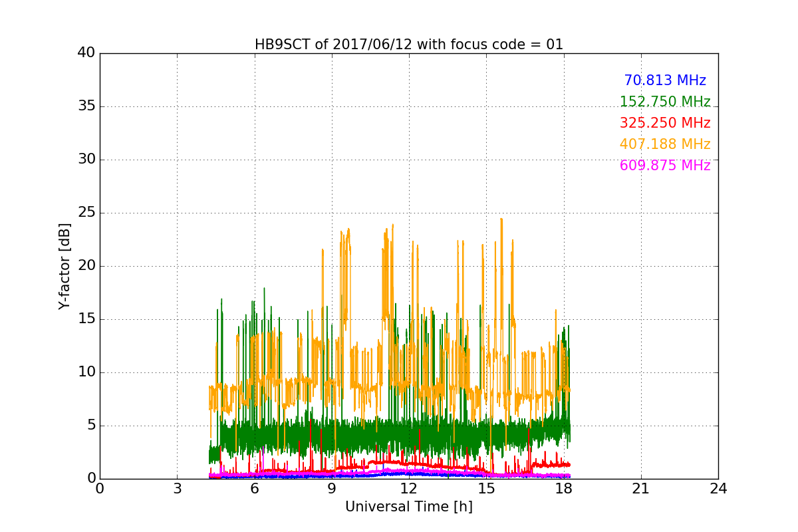Select the 25 tick label on Y-factor axis
The width and height of the screenshot is (798, 532).
86,213
